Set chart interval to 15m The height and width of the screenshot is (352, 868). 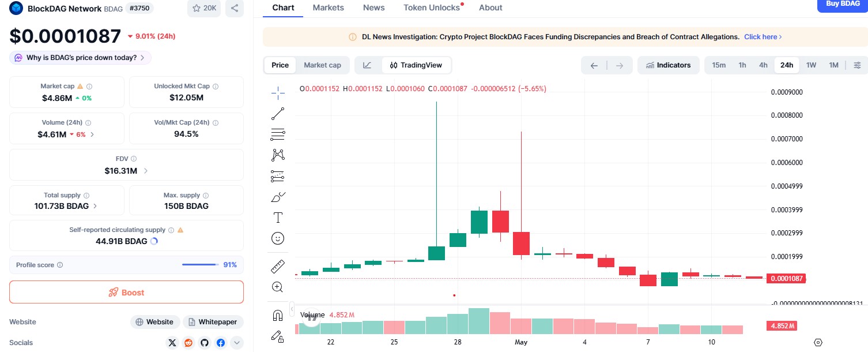(719, 65)
